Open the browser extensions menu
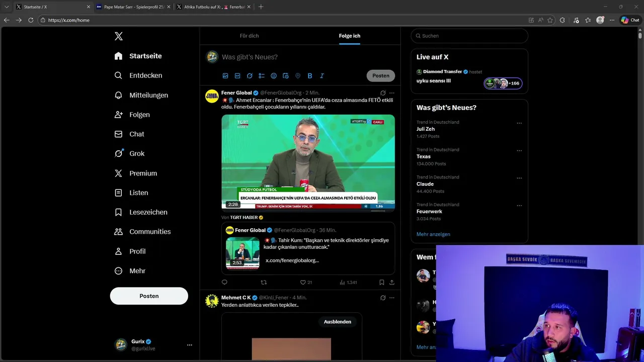 (x=562, y=20)
